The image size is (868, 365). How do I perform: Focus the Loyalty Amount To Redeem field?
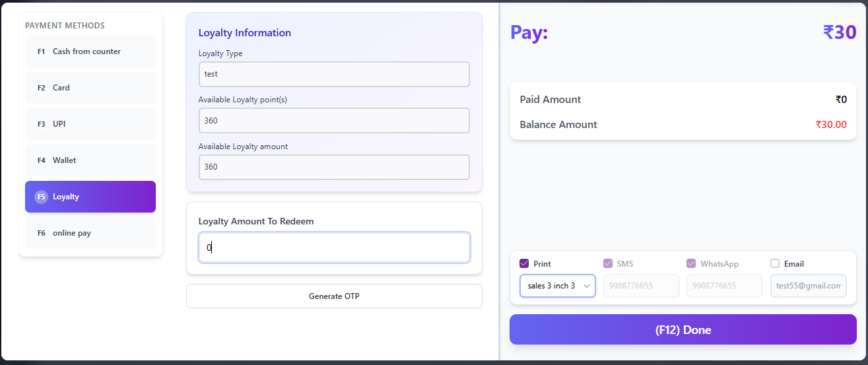coord(334,248)
